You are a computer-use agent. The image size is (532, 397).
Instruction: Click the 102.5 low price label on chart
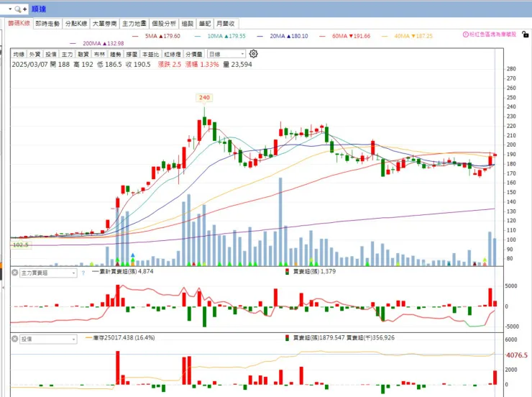21,245
